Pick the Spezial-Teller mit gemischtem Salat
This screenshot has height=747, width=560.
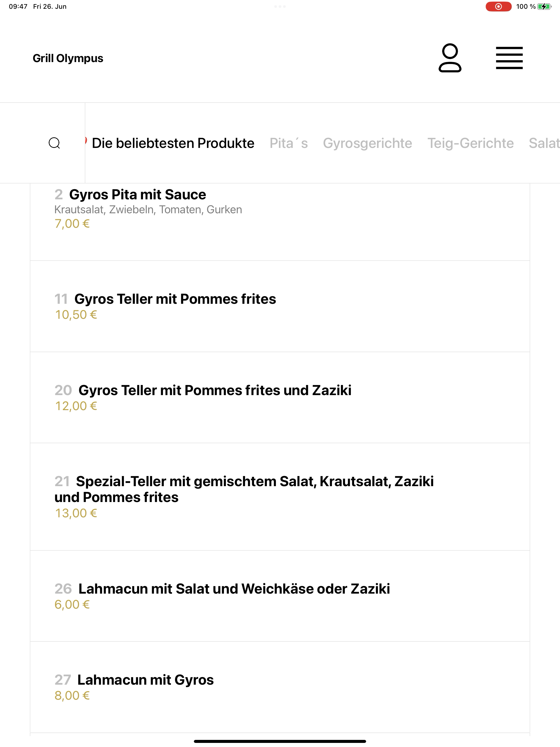[280, 497]
